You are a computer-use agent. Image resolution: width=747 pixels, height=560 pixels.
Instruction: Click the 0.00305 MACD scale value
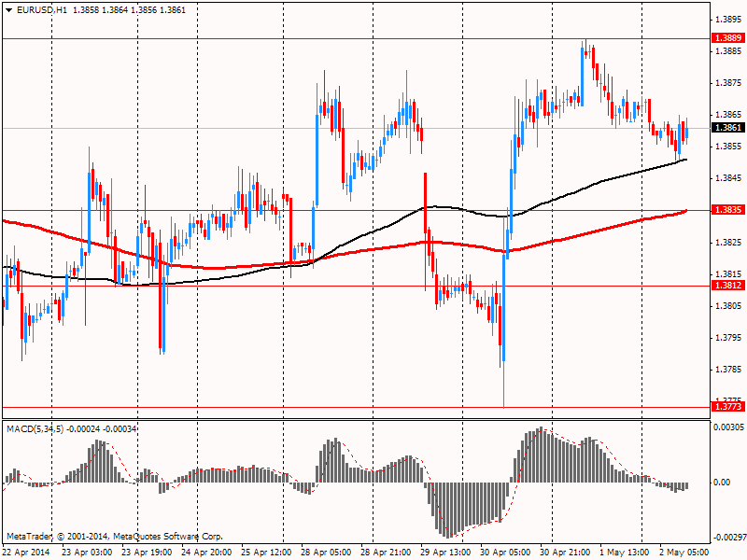[729, 427]
